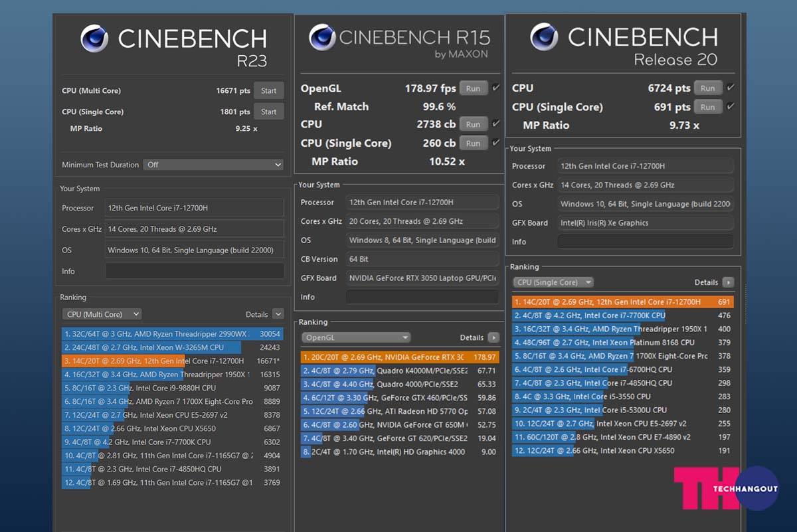The width and height of the screenshot is (797, 532).
Task: Click the Cinebench Release 20 logo icon
Action: (x=544, y=37)
